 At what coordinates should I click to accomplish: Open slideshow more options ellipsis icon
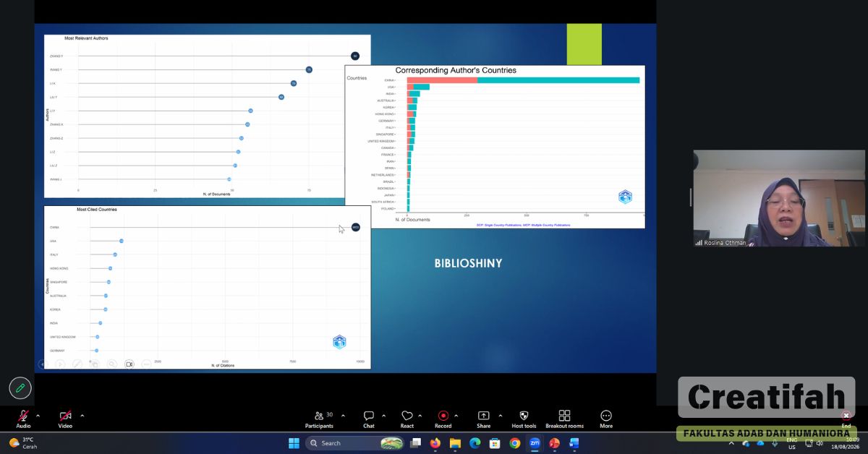click(x=147, y=364)
